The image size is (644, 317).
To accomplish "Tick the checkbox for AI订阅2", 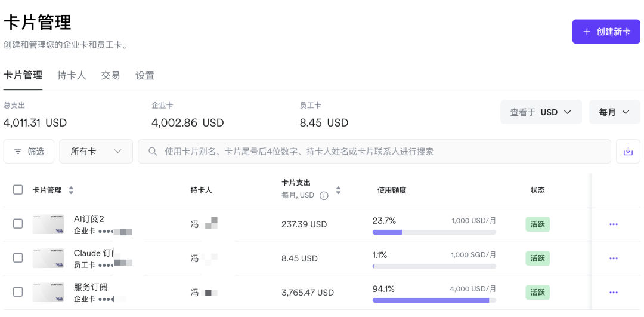I will point(18,224).
